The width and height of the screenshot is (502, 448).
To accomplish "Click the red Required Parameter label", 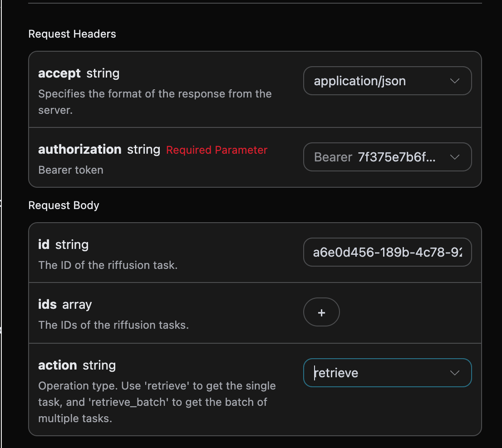I will point(217,150).
